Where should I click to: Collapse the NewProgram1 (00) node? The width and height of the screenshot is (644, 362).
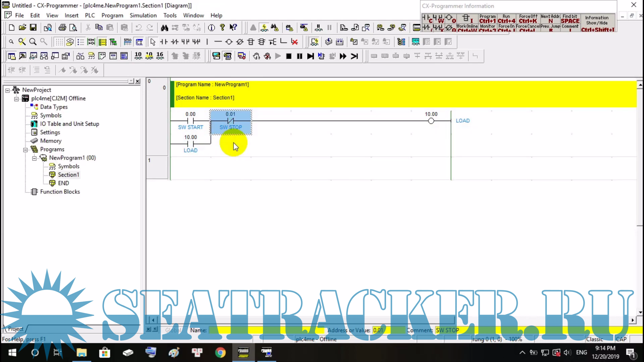pyautogui.click(x=34, y=158)
